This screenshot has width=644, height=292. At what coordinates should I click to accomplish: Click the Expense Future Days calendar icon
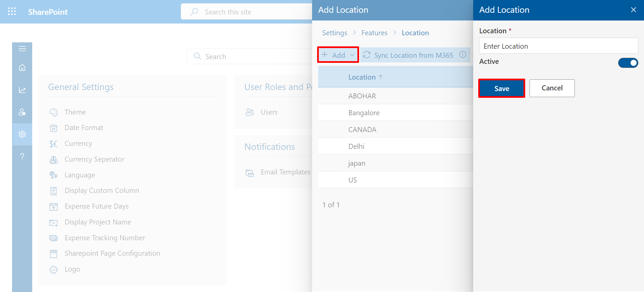pos(54,207)
